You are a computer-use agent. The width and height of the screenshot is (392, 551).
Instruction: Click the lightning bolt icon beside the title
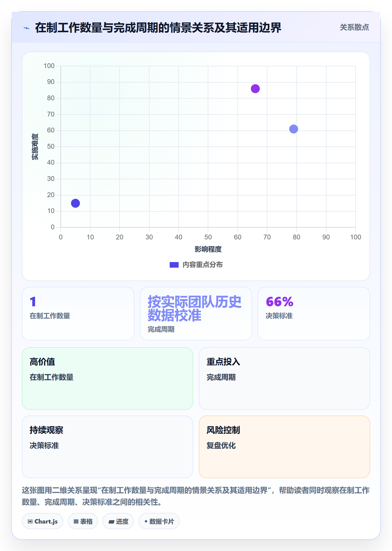[x=27, y=28]
